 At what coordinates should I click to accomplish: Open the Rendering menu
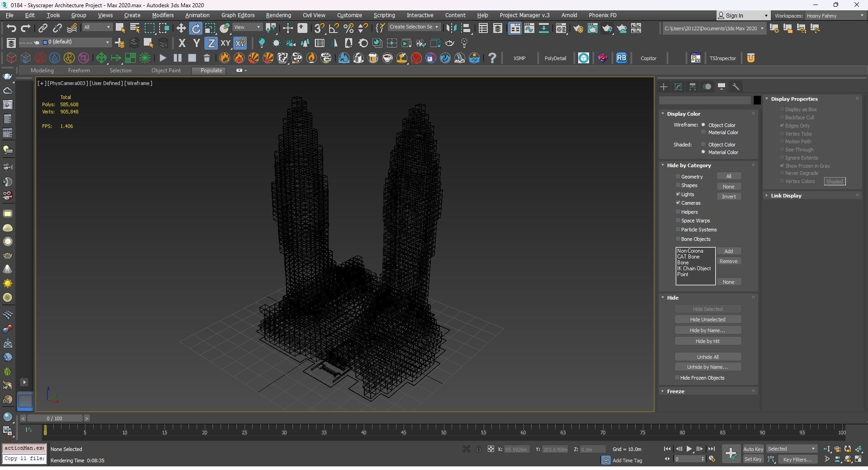[x=278, y=15]
